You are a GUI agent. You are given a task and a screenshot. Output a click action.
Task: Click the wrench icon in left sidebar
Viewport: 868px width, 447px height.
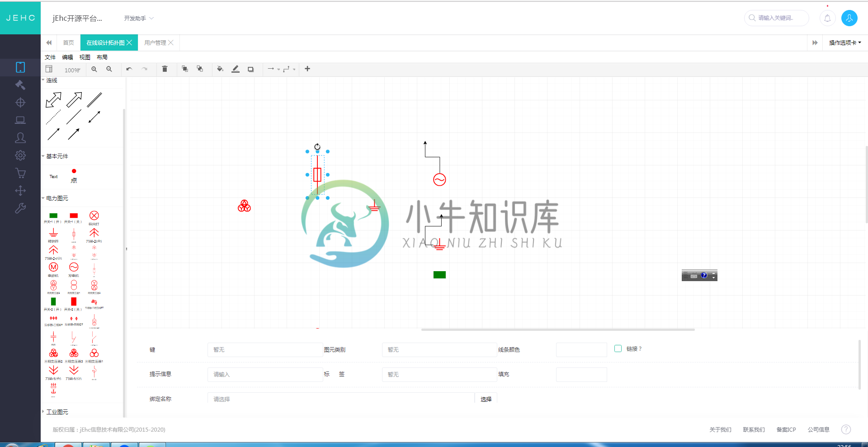[x=20, y=208]
